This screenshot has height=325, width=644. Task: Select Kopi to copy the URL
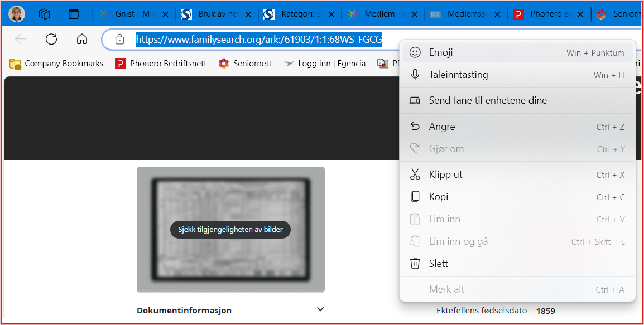click(438, 197)
